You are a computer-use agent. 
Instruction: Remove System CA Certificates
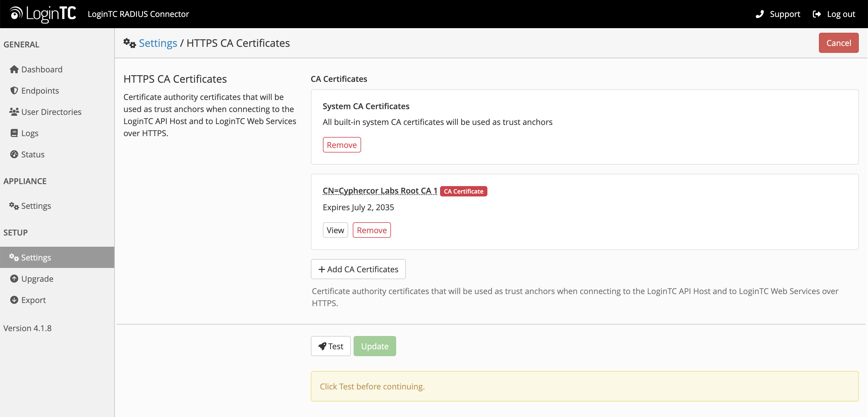pyautogui.click(x=342, y=145)
